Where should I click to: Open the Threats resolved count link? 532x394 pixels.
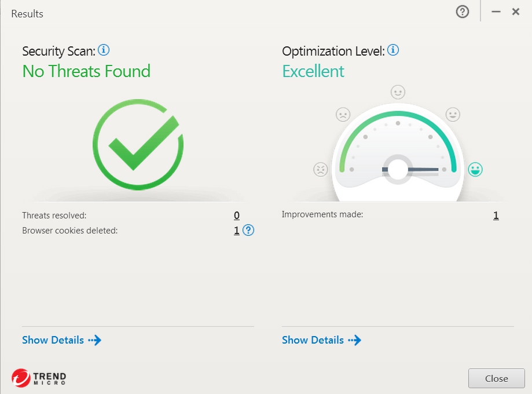click(237, 216)
